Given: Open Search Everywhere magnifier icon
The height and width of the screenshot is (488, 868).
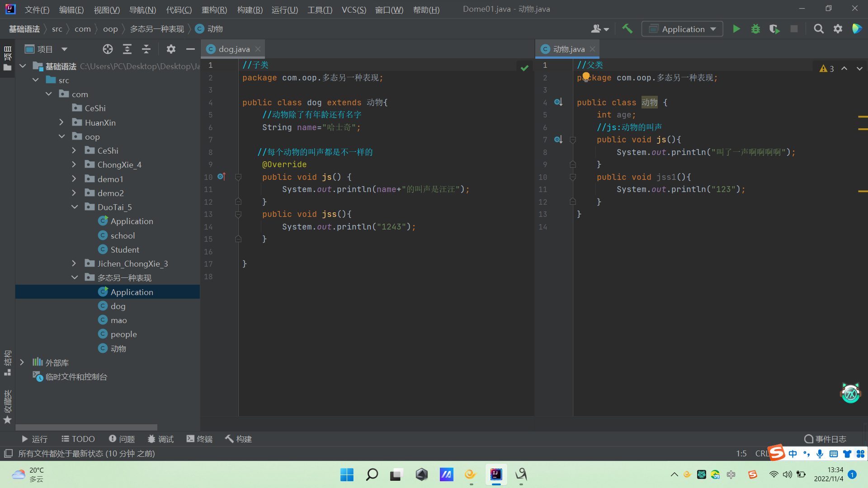Looking at the screenshot, I should coord(818,29).
